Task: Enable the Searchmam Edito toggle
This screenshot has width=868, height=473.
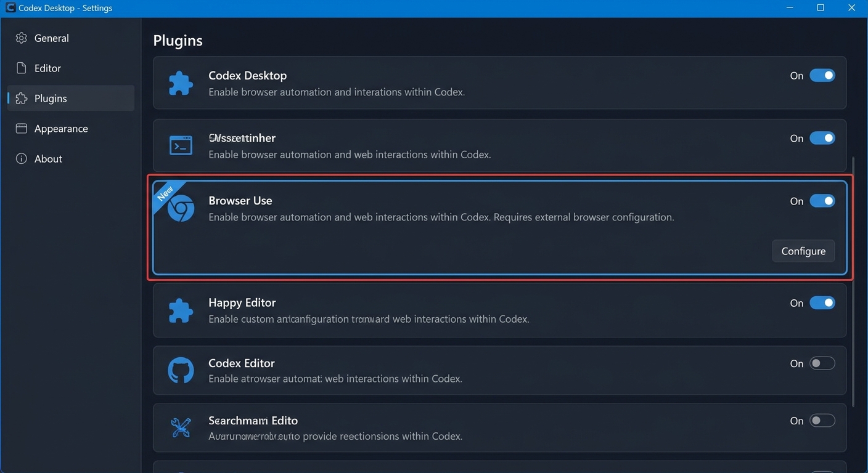Action: [822, 421]
